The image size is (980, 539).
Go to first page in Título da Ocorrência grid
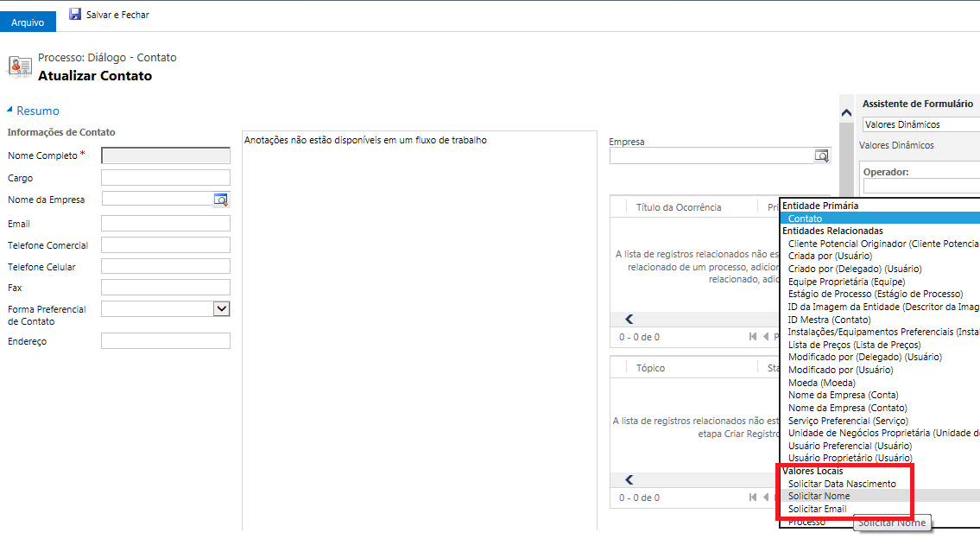pyautogui.click(x=753, y=337)
